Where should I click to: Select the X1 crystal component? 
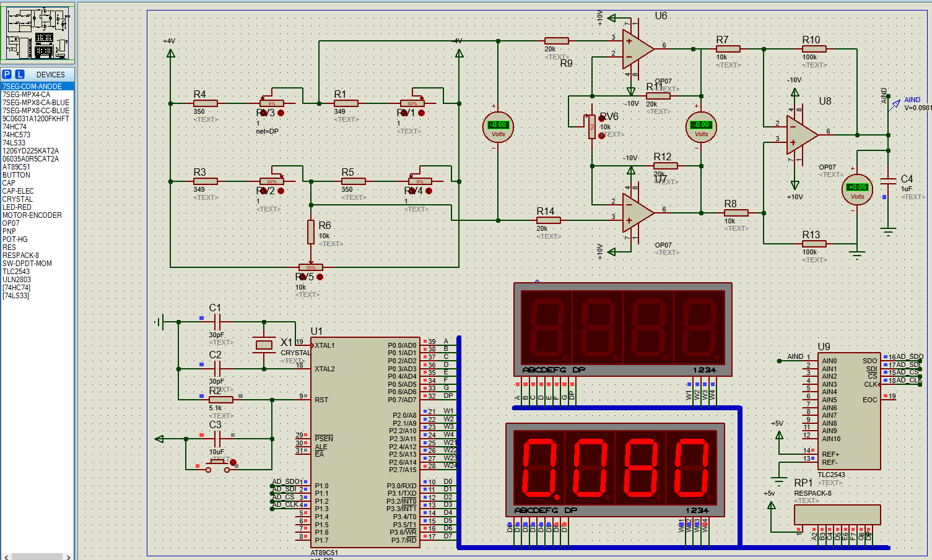pos(264,345)
